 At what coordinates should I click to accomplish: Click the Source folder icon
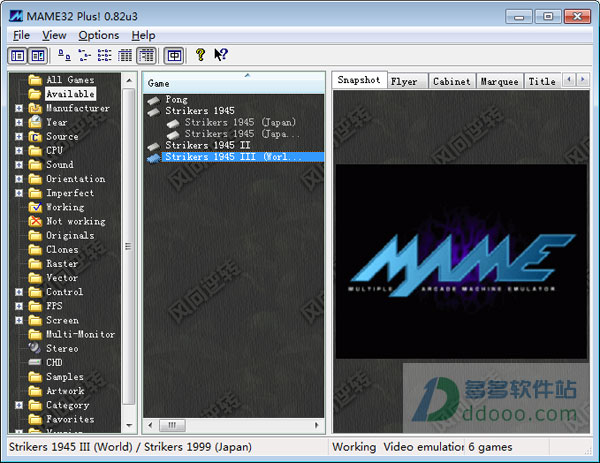[35, 137]
